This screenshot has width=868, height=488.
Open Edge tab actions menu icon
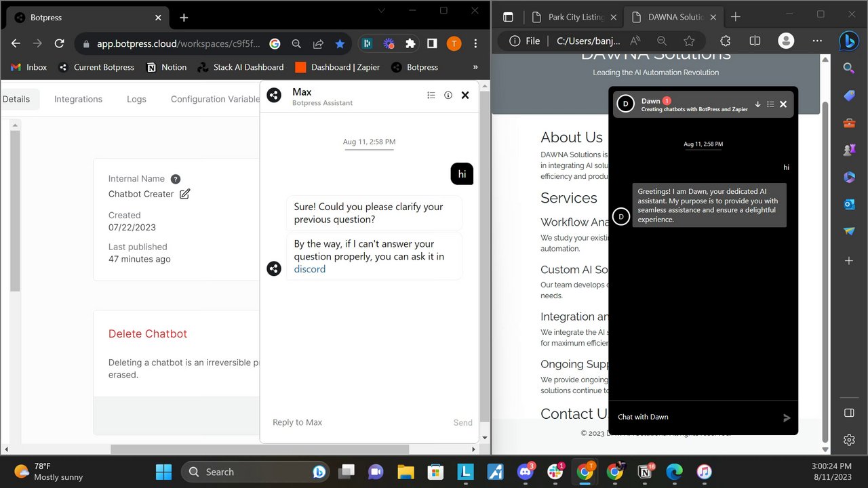[508, 17]
